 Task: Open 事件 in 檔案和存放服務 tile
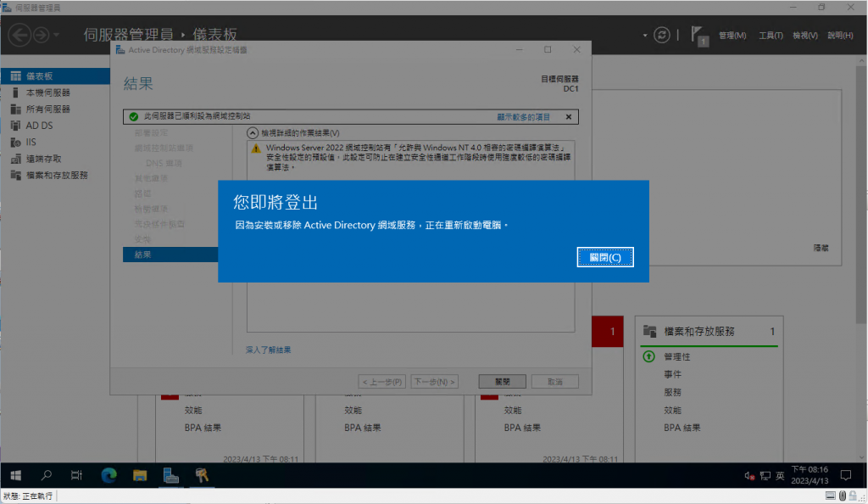pos(672,374)
